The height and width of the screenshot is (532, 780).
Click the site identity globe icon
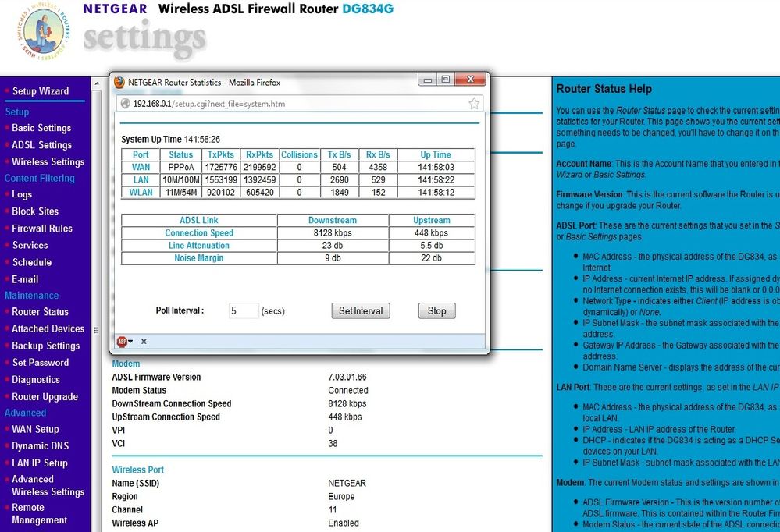(126, 104)
